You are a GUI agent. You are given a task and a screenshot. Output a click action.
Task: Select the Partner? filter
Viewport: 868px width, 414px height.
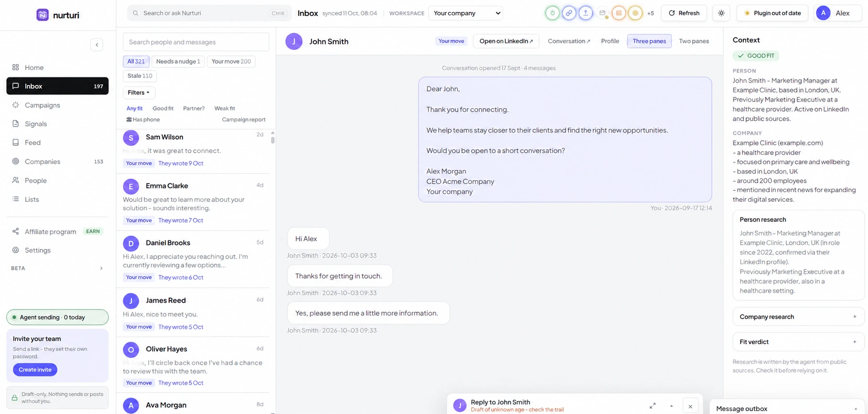(x=194, y=109)
